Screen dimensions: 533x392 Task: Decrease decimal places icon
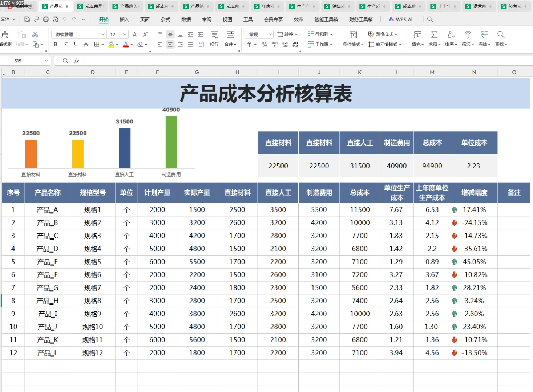tap(295, 44)
